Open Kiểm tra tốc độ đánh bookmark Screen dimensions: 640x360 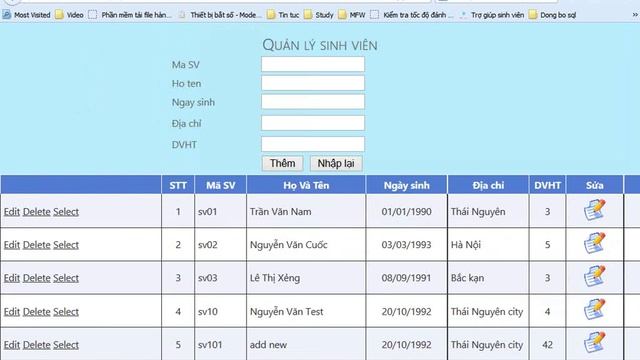412,15
